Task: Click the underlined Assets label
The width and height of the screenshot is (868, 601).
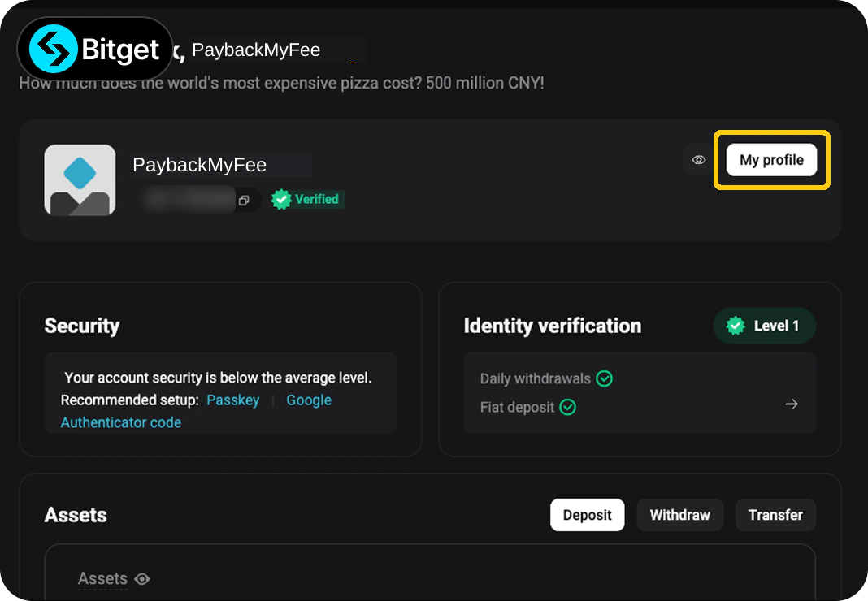Action: click(102, 579)
